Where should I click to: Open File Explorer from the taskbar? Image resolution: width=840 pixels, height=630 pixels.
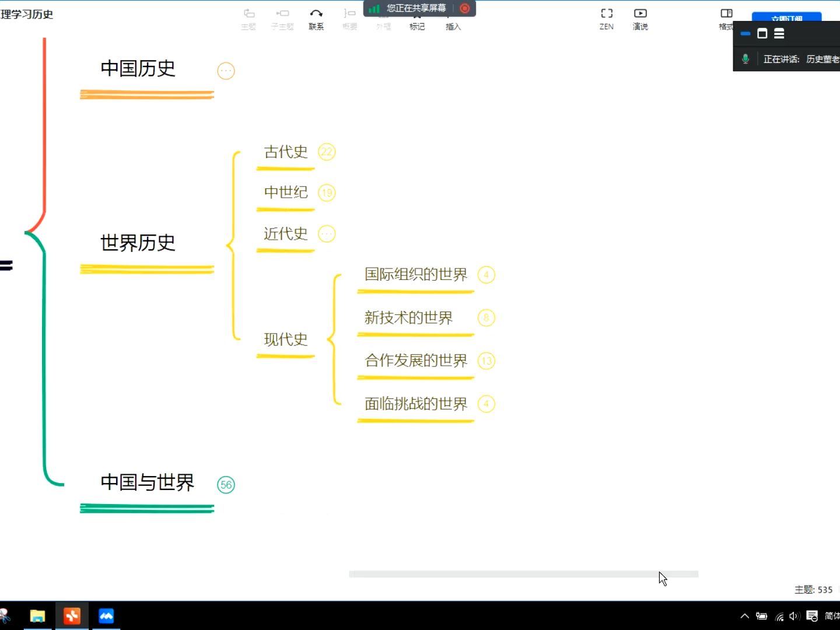click(38, 616)
